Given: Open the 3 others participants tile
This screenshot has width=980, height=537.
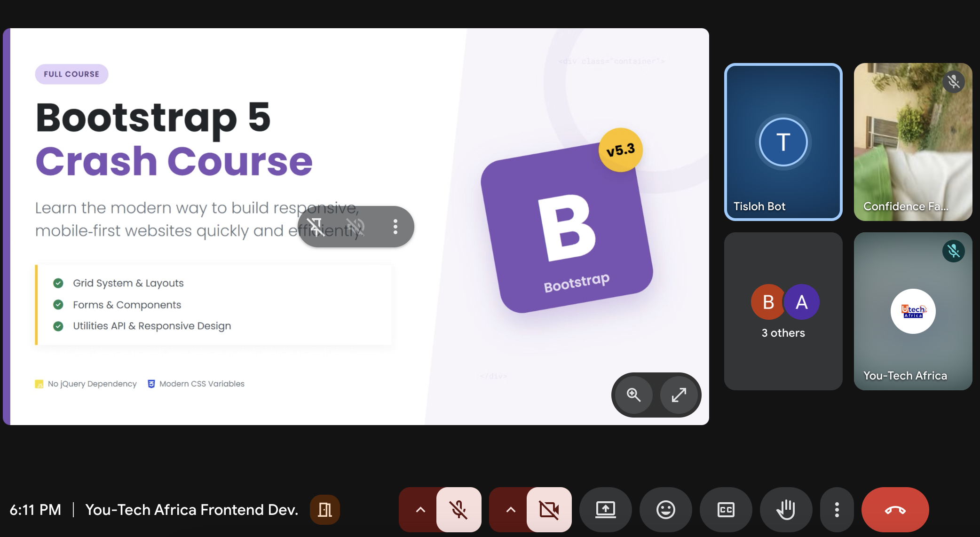Looking at the screenshot, I should pyautogui.click(x=783, y=311).
